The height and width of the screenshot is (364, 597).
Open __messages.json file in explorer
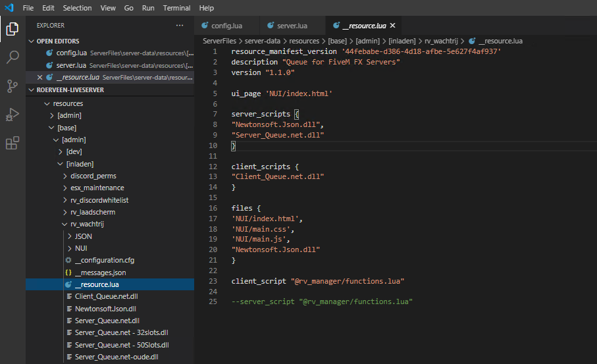pyautogui.click(x=100, y=272)
